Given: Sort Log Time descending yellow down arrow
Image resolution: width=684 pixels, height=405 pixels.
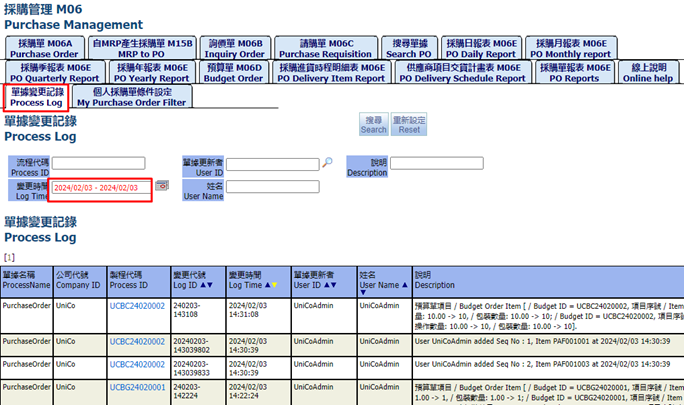Looking at the screenshot, I should pyautogui.click(x=274, y=285).
